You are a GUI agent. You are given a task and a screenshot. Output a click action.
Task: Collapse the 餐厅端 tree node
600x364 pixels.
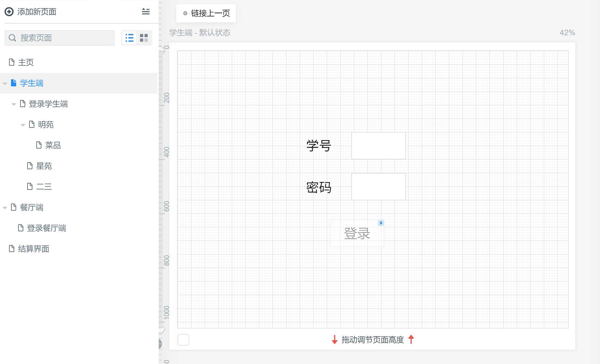pyautogui.click(x=5, y=208)
